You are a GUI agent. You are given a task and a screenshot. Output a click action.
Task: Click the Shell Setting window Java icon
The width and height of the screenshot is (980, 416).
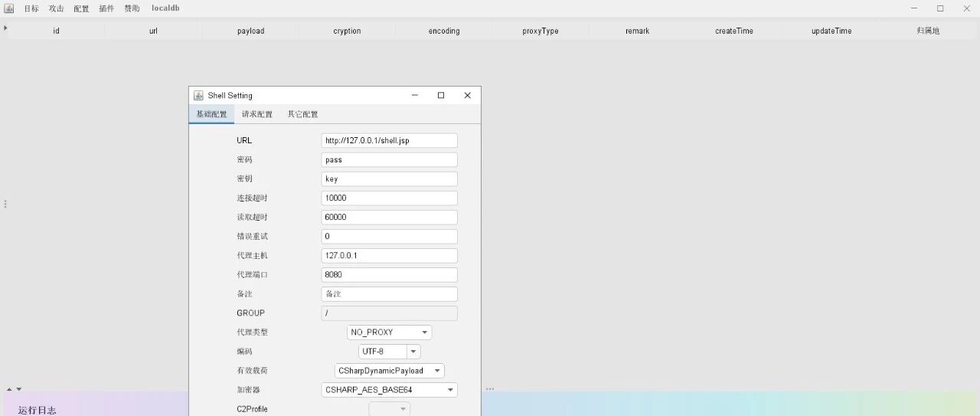pos(198,95)
